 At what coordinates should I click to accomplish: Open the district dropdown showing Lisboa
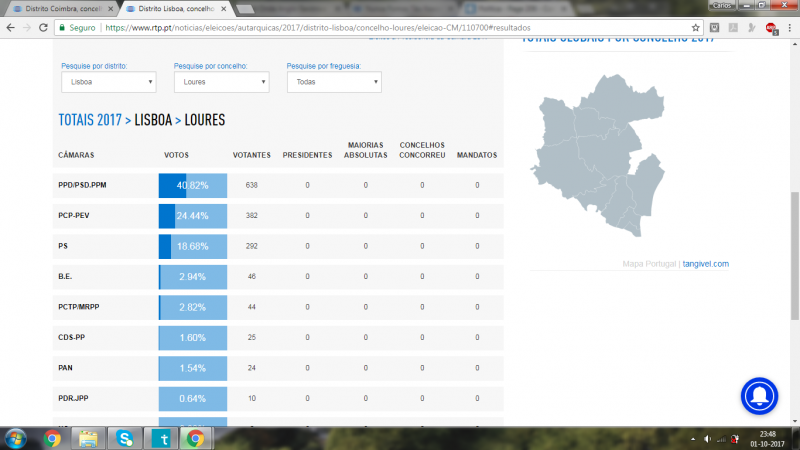point(109,82)
